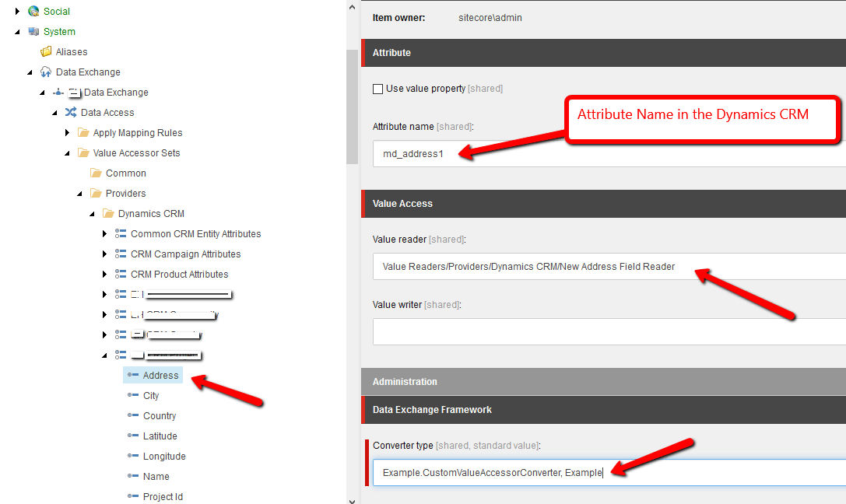Image resolution: width=846 pixels, height=504 pixels.
Task: Collapse the top Data Exchange node
Action: pyautogui.click(x=30, y=72)
